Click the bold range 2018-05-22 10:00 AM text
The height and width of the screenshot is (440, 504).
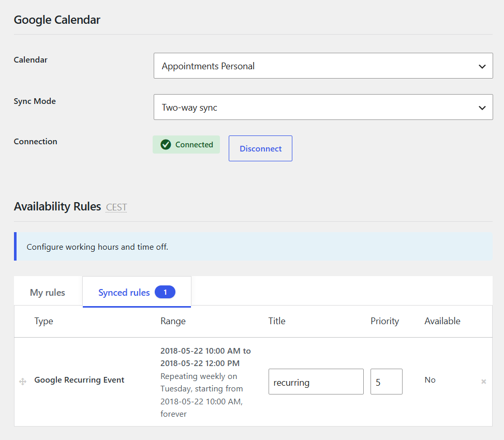tap(205, 357)
